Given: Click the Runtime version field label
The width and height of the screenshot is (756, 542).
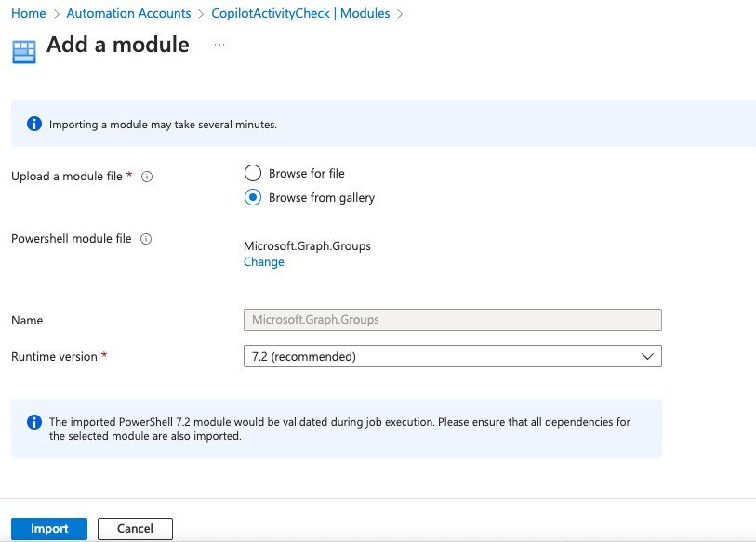Looking at the screenshot, I should (x=54, y=357).
